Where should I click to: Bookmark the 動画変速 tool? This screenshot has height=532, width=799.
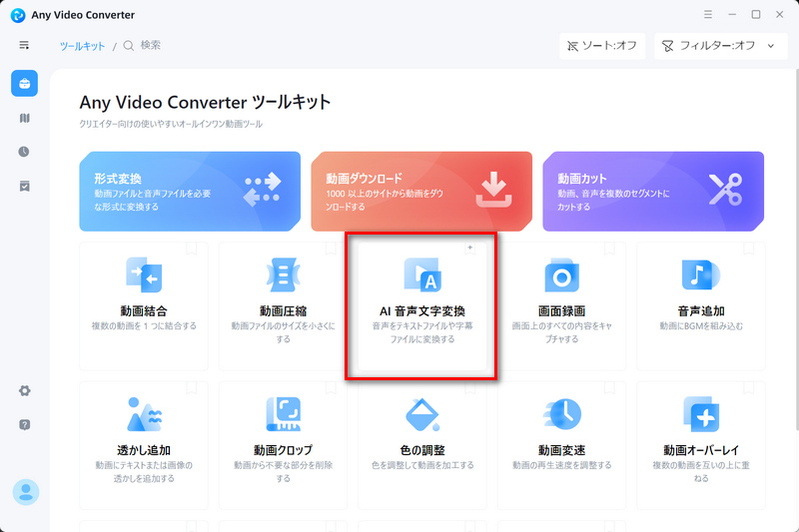point(609,388)
